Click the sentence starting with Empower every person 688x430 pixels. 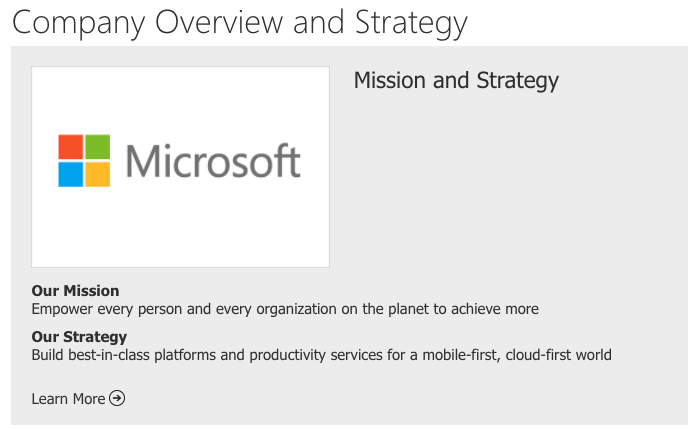point(285,309)
